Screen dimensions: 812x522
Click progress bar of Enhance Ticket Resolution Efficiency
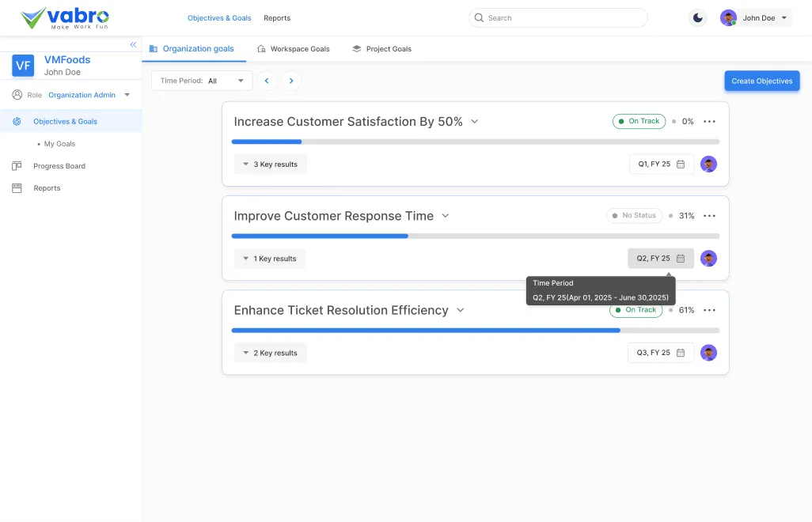pyautogui.click(x=475, y=330)
